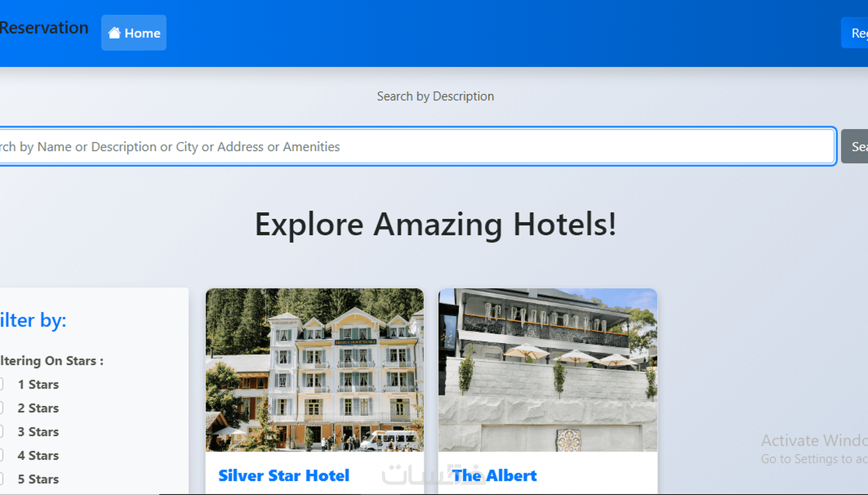Click the gray Search button
868x495 pixels.
855,146
